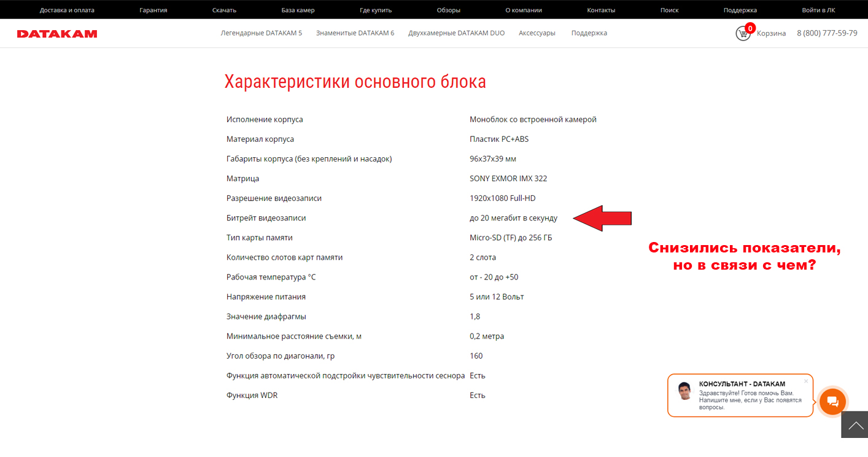Click the DATAKAM logo
868x457 pixels.
tap(57, 34)
